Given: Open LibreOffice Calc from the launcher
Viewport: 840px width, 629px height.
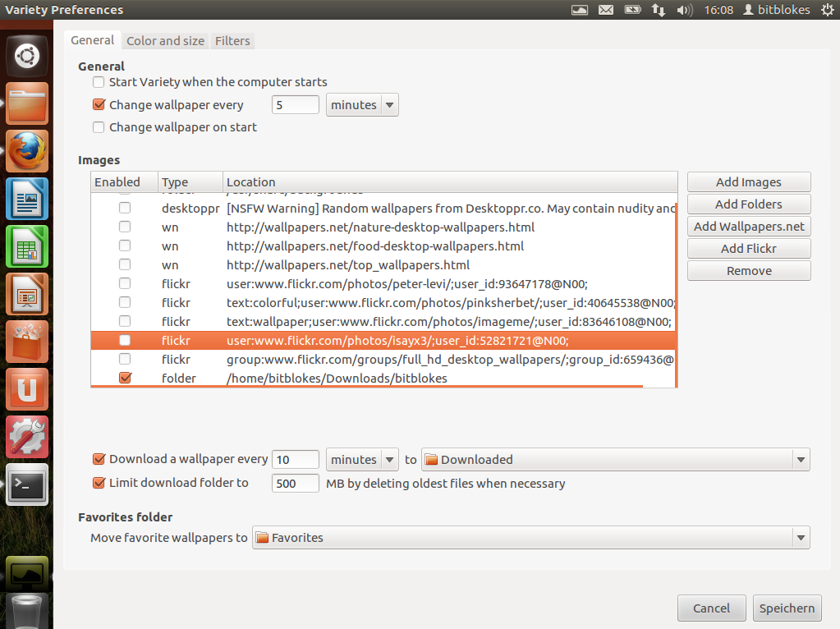Looking at the screenshot, I should pyautogui.click(x=27, y=246).
